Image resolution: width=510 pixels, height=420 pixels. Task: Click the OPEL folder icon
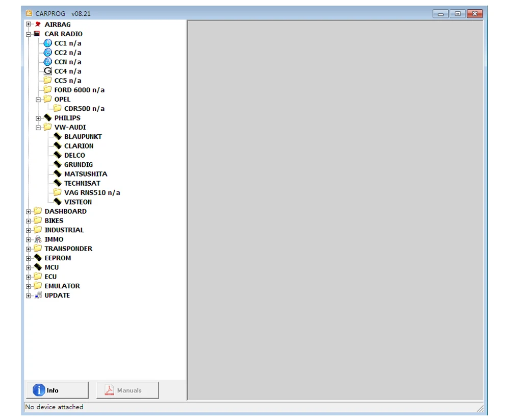pyautogui.click(x=47, y=98)
